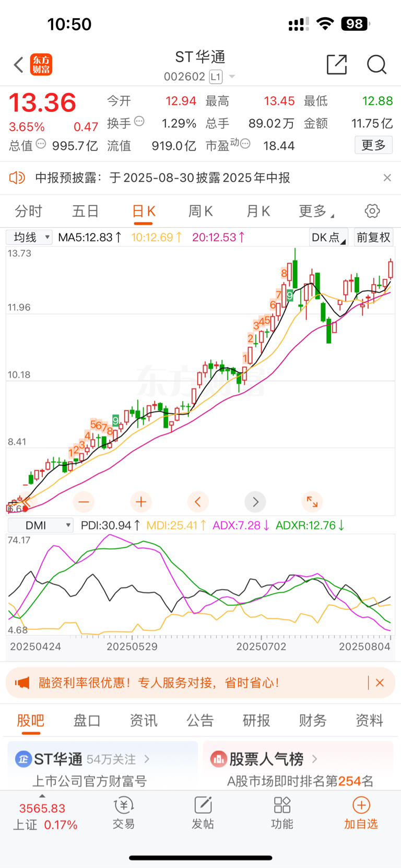Tap the info icon beside 市盈
This screenshot has height=868, width=401.
pyautogui.click(x=245, y=144)
